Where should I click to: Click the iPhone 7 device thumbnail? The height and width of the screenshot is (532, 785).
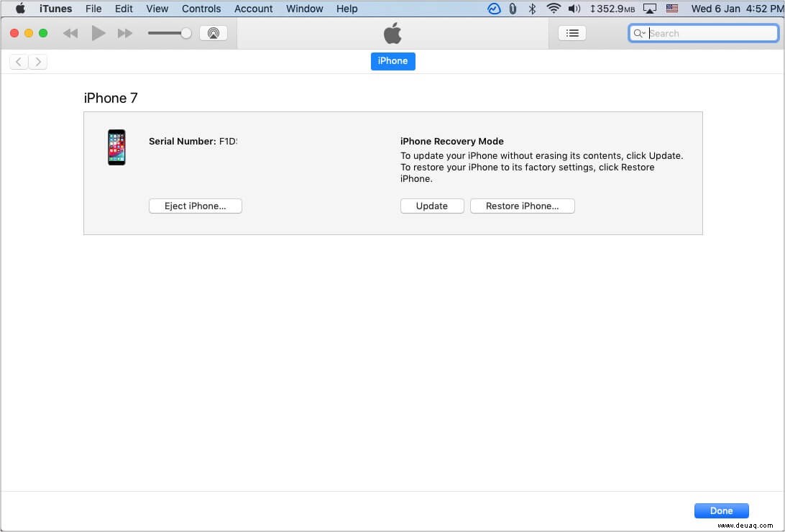click(116, 147)
